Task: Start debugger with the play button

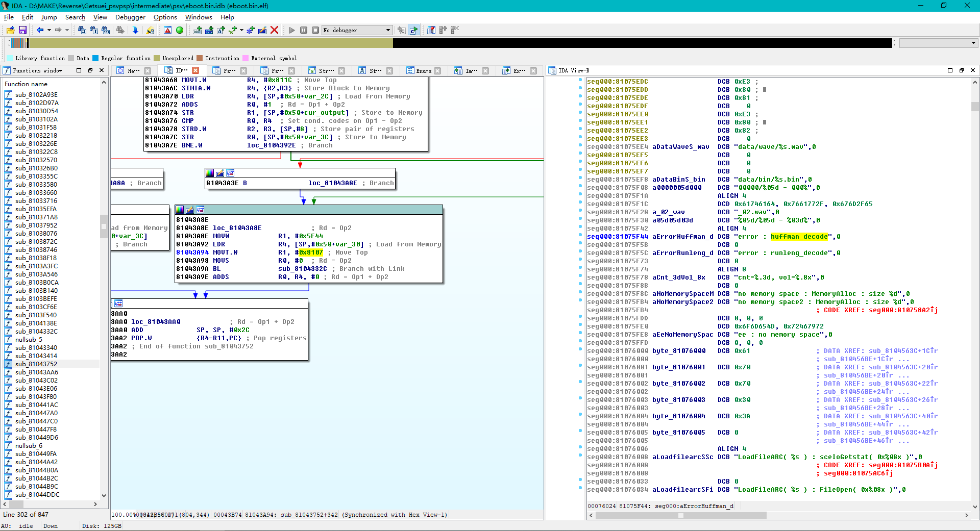Action: [x=292, y=30]
